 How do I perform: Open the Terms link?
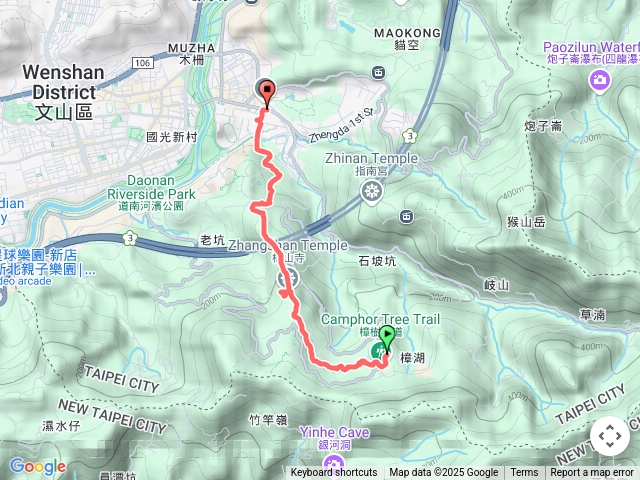click(x=524, y=473)
